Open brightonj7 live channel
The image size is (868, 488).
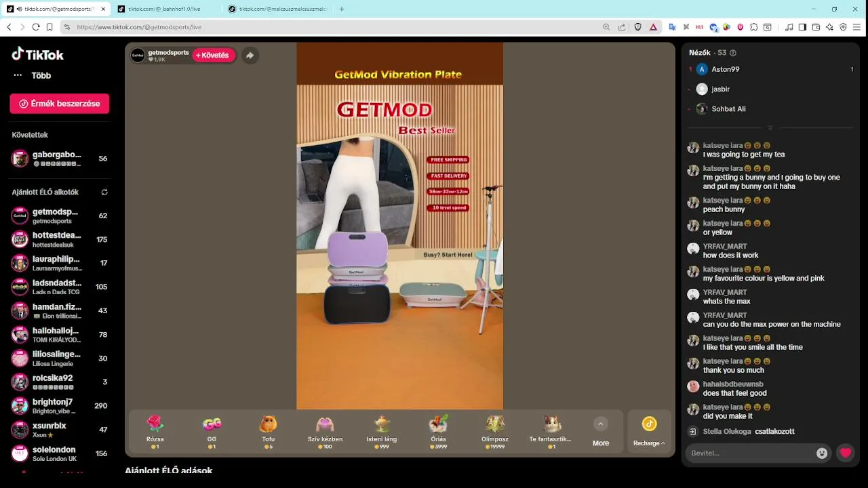(60, 405)
